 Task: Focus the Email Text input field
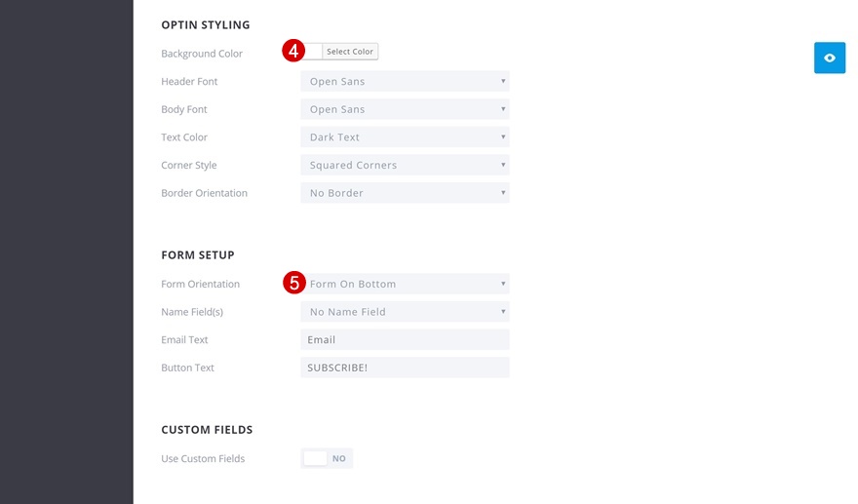405,340
